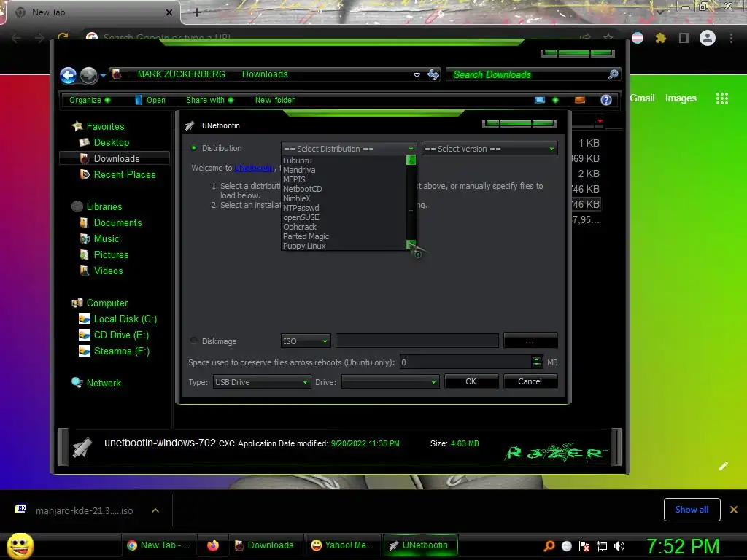Click the magnifier icon in Search Downloads
The image size is (747, 560).
point(613,74)
